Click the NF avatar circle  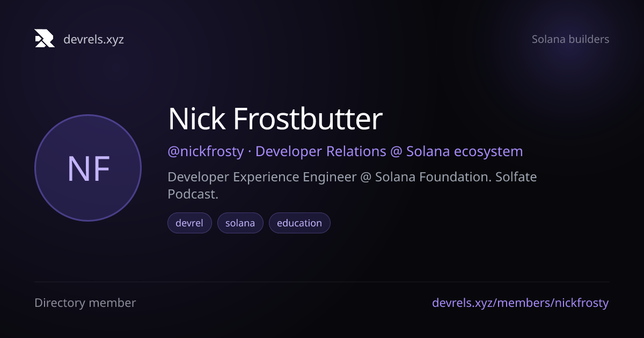(x=88, y=168)
